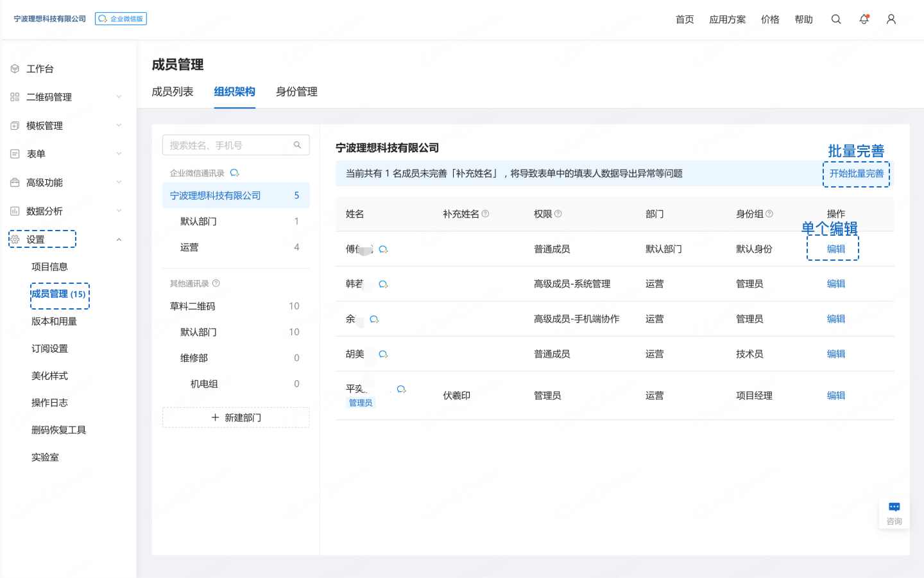Viewport: 924px width, 578px height.
Task: Click the 宁波理想科技有限公司 logo text
Action: 50,19
